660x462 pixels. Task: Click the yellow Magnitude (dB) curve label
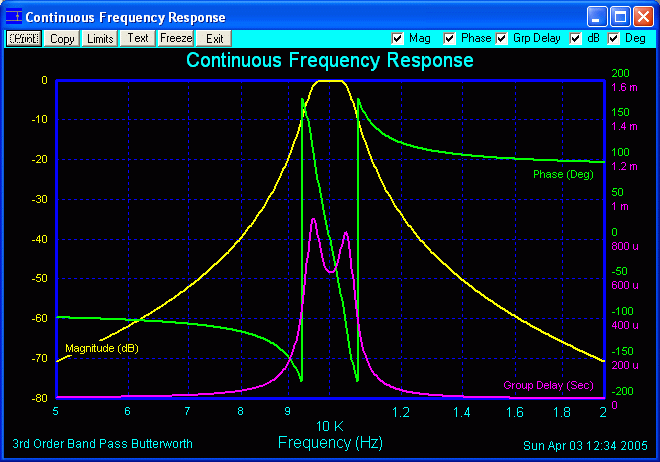101,348
